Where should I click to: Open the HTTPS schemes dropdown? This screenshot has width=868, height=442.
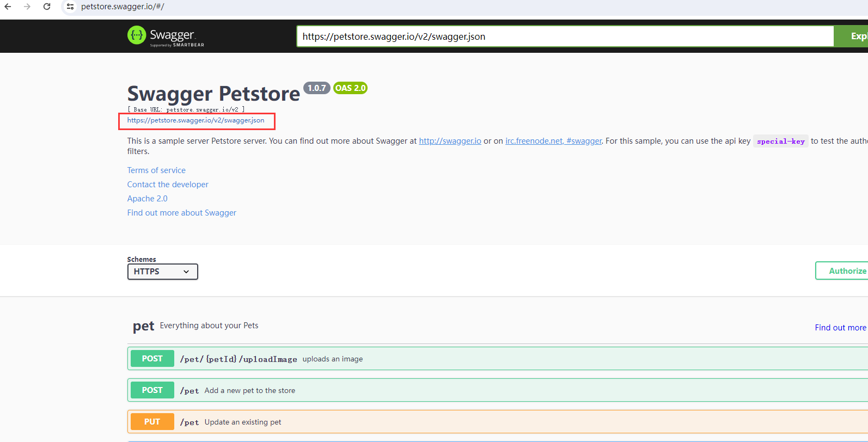pyautogui.click(x=162, y=272)
